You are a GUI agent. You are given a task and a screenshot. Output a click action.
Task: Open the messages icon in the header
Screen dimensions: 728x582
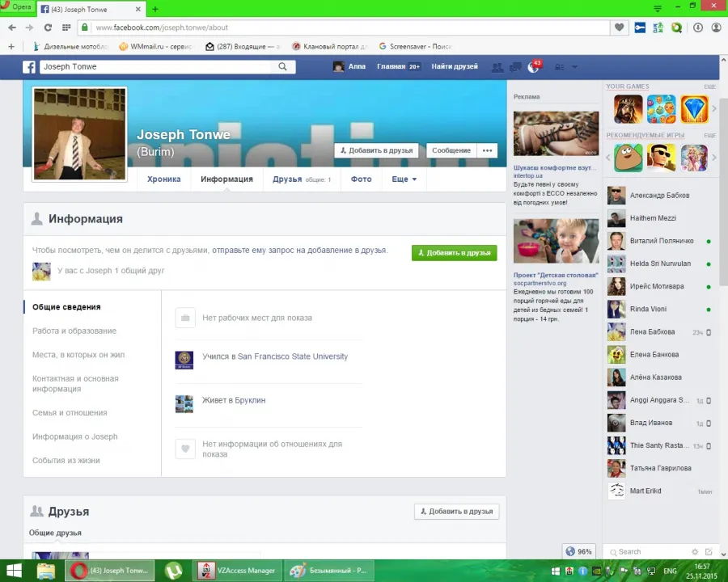(x=515, y=67)
